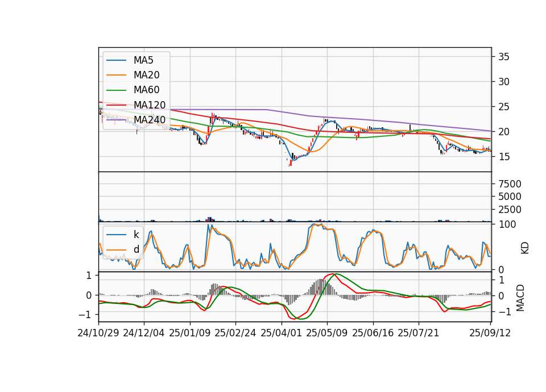Image resolution: width=546 pixels, height=392 pixels.
Task: Click the green MA60 legend line sample
Action: 116,90
